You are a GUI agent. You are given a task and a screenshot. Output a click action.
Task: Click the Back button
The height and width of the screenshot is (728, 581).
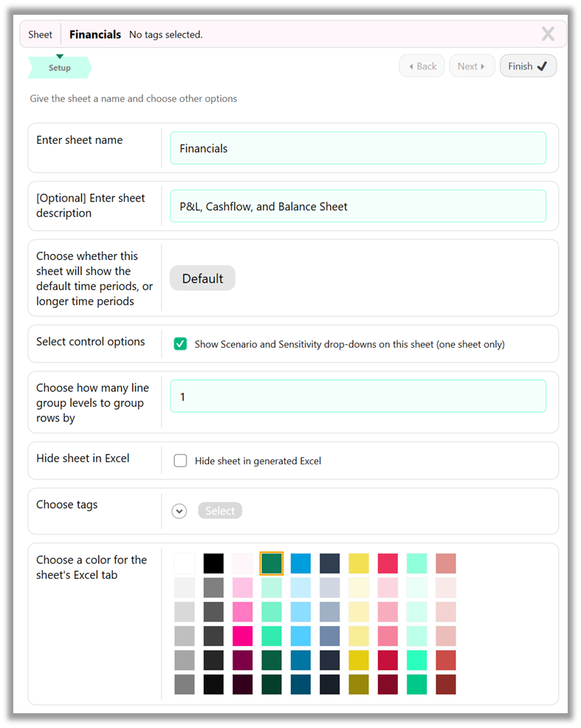(x=422, y=66)
